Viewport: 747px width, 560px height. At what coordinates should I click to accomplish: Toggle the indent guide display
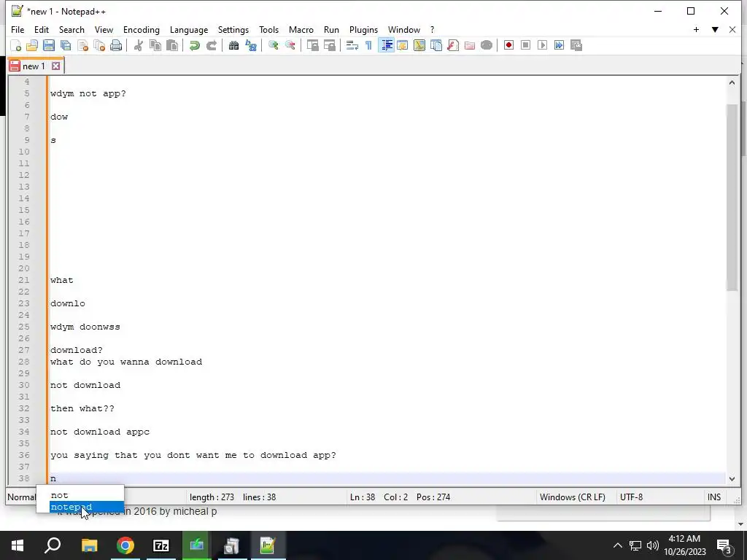pyautogui.click(x=387, y=45)
